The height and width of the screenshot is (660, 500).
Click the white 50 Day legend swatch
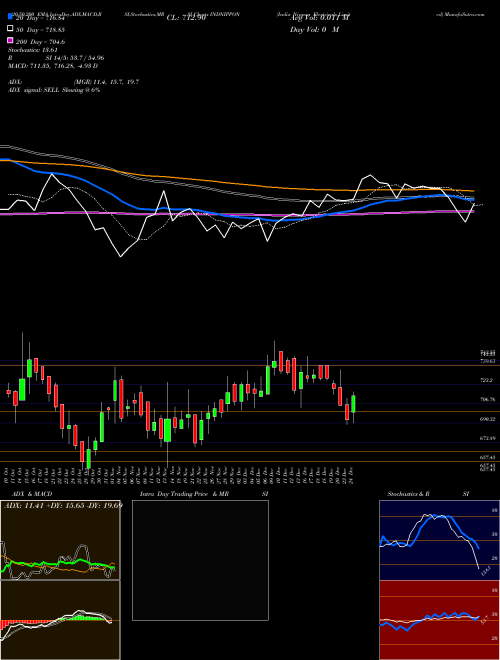tap(11, 29)
